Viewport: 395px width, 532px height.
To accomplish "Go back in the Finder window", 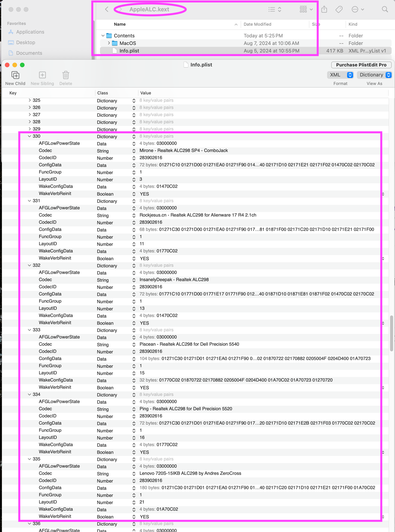I will [x=107, y=9].
